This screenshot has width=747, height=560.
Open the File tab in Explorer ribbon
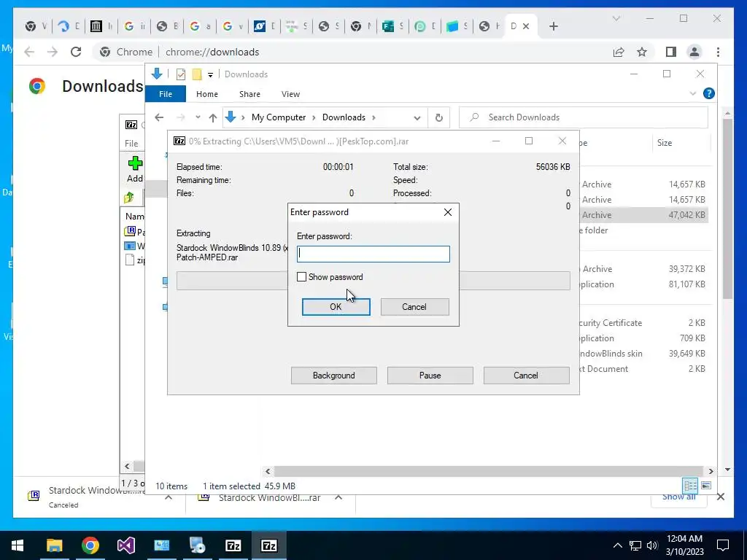[166, 94]
